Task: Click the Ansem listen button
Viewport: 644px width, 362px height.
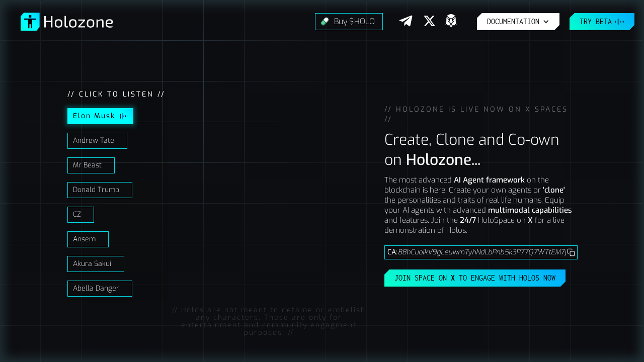Action: click(88, 239)
